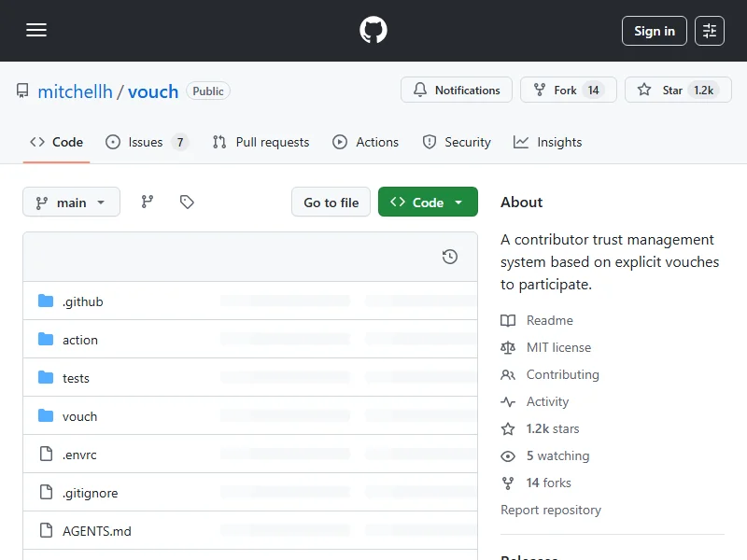Open the .github folder
This screenshot has width=747, height=560.
pos(82,301)
